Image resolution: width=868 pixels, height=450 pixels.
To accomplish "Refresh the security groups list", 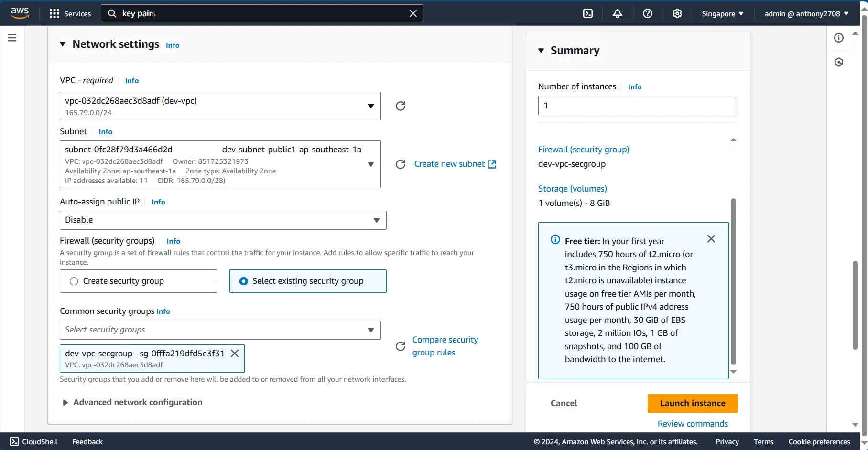I will pos(401,346).
